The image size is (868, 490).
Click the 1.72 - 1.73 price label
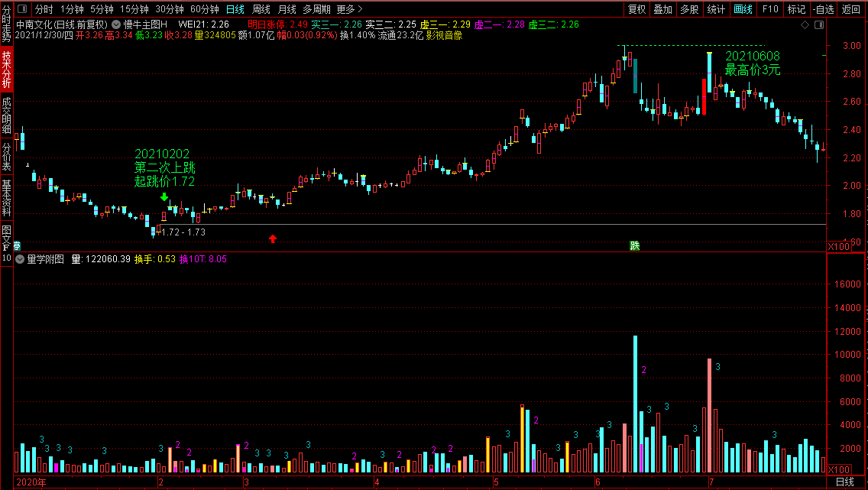(x=183, y=232)
